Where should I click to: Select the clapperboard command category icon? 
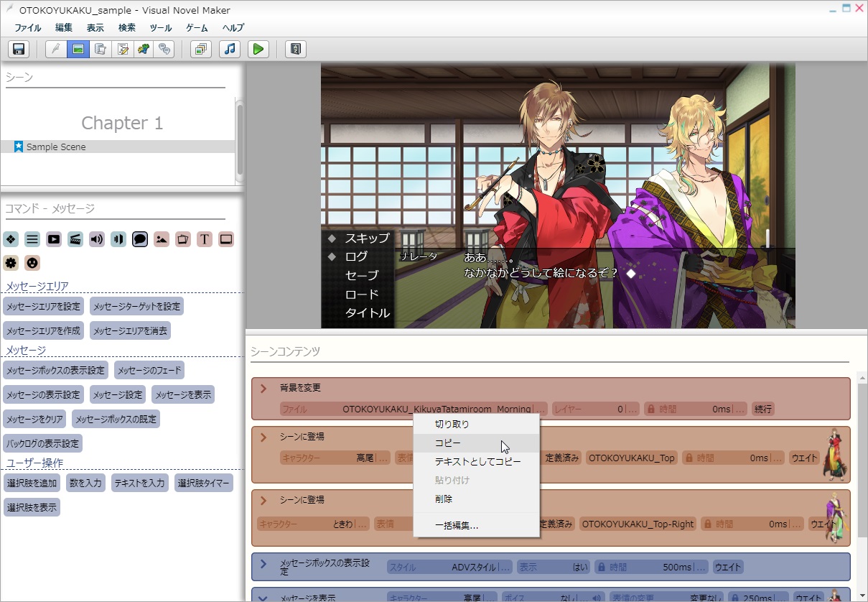coord(75,239)
